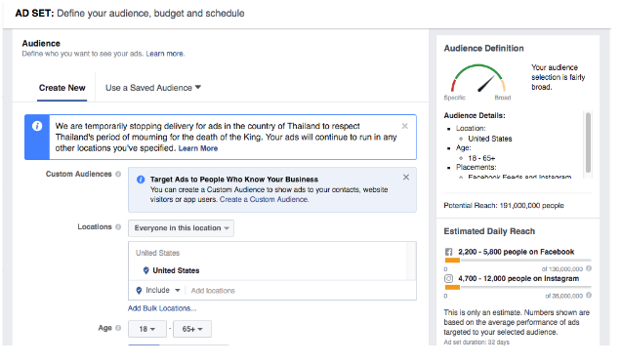Click Learn more under Audience heading
This screenshot has height=364, width=622.
165,54
